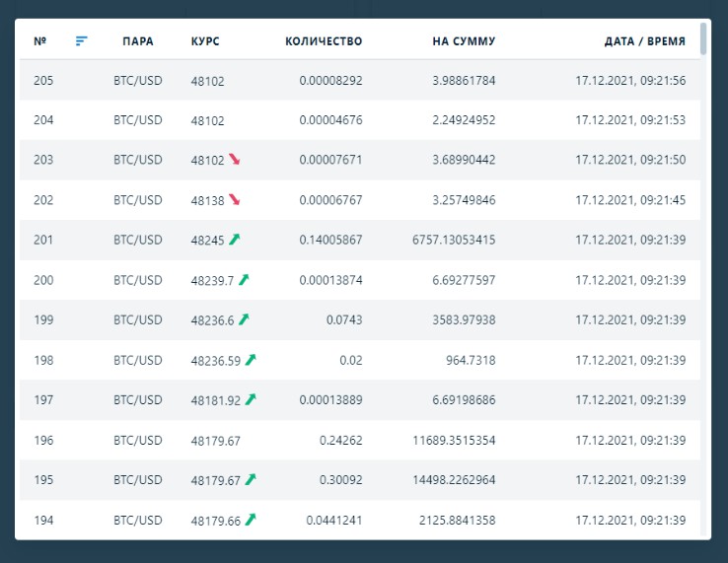Viewport: 728px width, 563px height.
Task: Click the red down arrow in row 203
Action: 235,159
